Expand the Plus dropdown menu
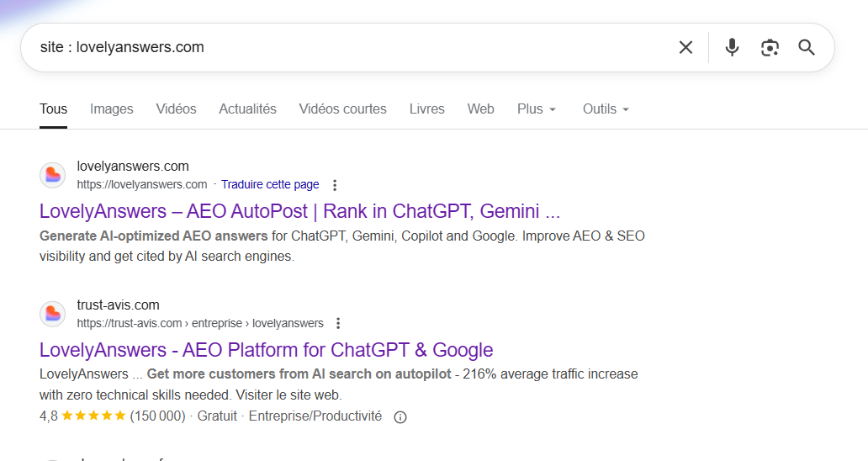The image size is (868, 461). pos(536,109)
